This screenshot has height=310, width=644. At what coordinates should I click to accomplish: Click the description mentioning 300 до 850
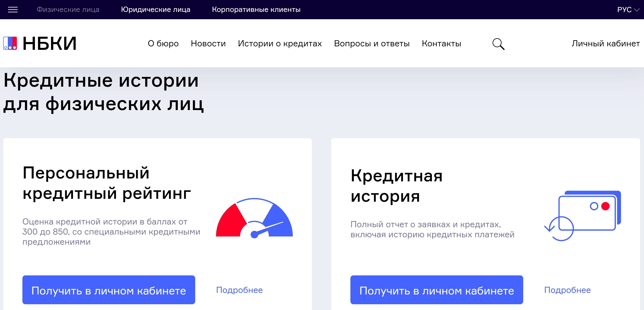(x=111, y=232)
